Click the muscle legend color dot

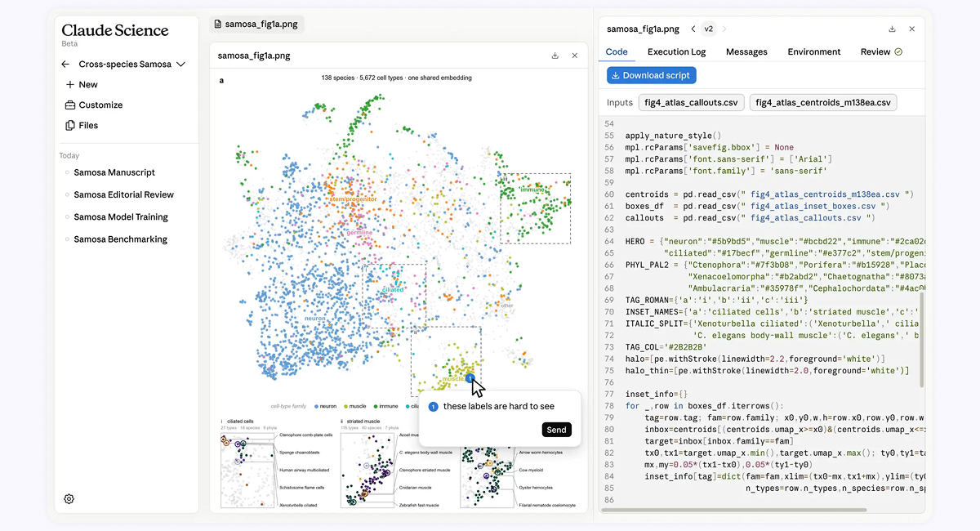pos(345,406)
